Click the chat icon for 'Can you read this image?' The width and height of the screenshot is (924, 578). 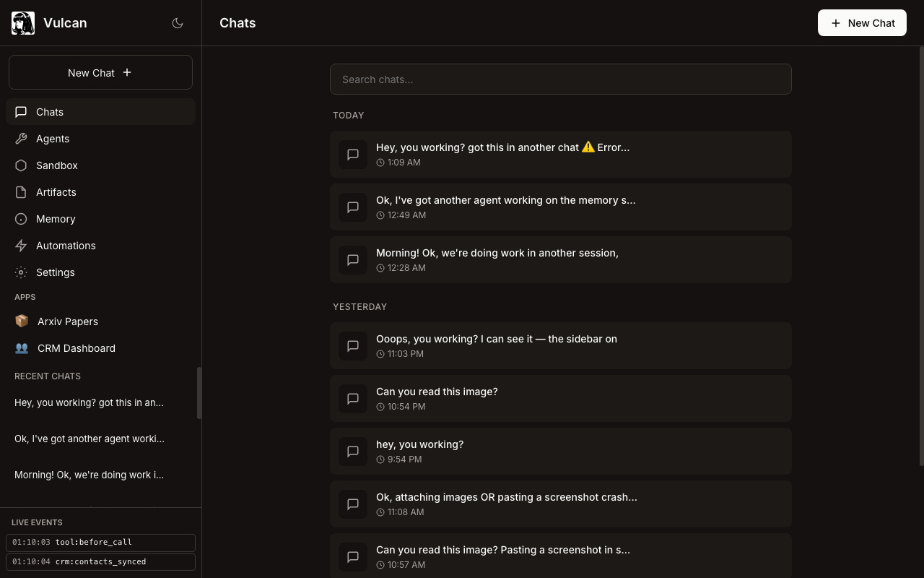click(x=353, y=399)
